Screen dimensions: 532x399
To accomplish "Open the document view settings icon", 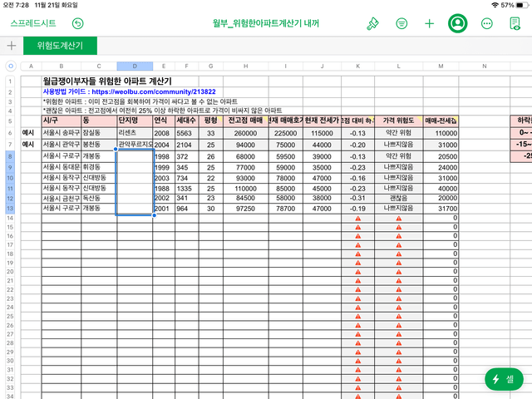I will tap(515, 23).
